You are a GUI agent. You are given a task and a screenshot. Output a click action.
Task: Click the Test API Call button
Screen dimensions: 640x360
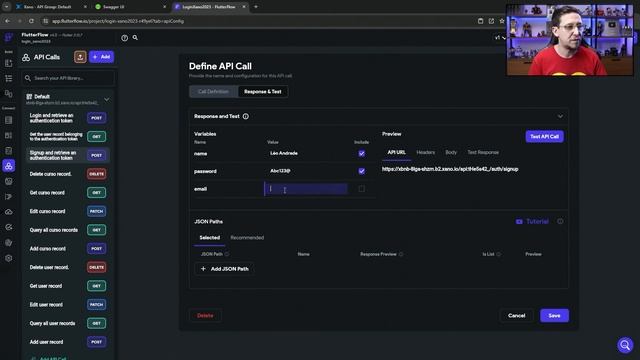[544, 136]
